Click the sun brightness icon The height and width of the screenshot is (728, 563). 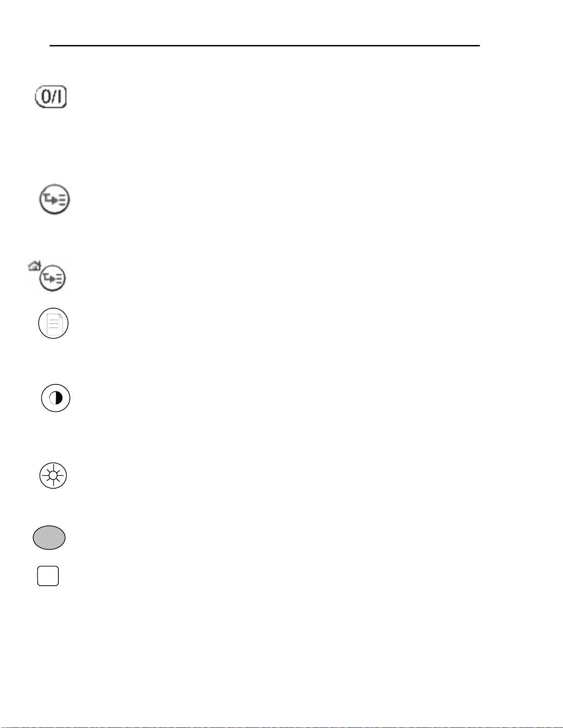(x=53, y=475)
